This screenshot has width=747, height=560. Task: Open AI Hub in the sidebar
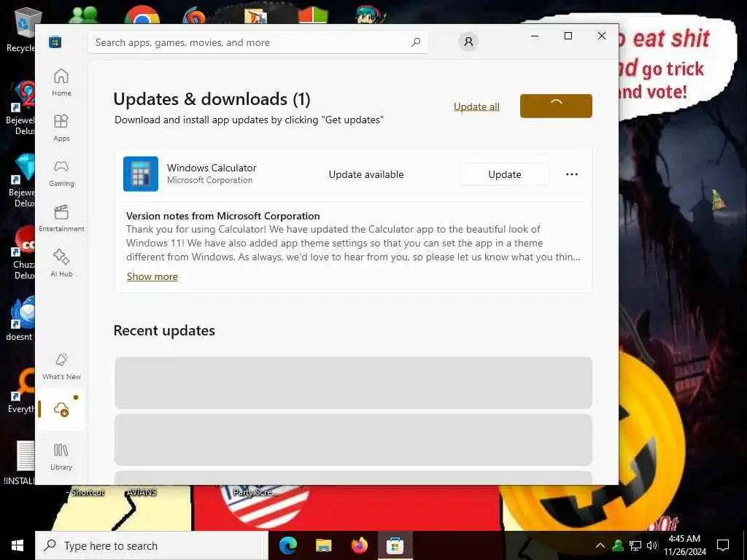[x=61, y=263]
